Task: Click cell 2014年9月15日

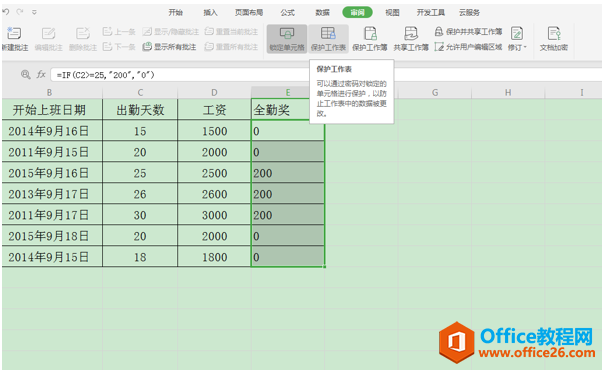Action: 52,257
